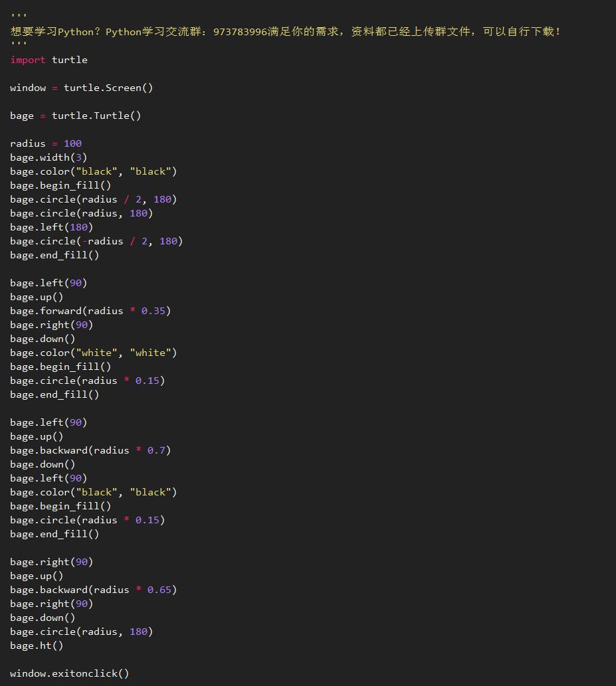
Task: Click the group number 973783996 in the comment
Action: click(x=240, y=32)
